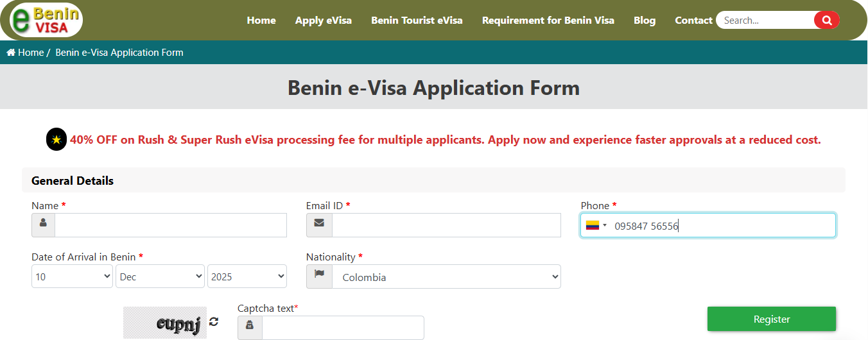The image size is (868, 340).
Task: Click the red search magnifier button
Action: [x=826, y=21]
